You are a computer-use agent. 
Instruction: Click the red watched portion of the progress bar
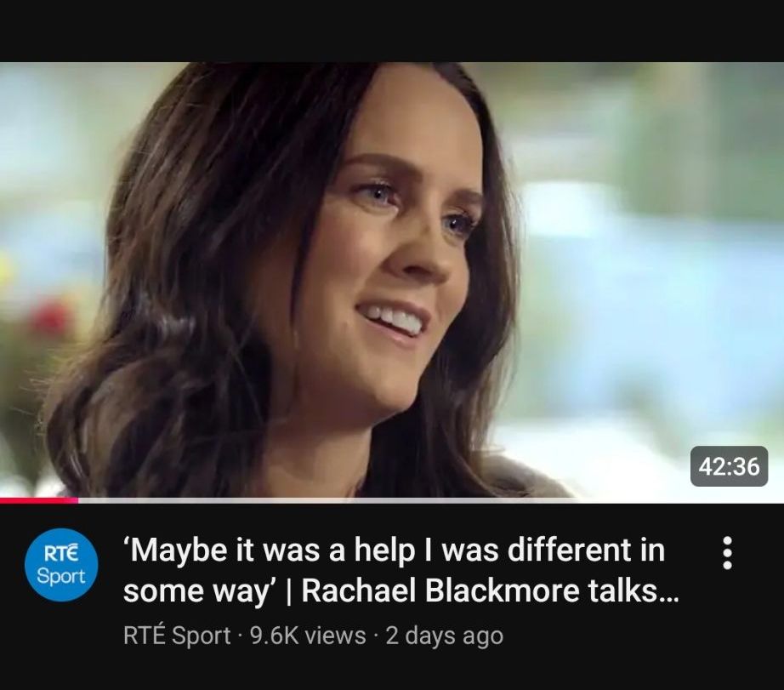[39, 500]
